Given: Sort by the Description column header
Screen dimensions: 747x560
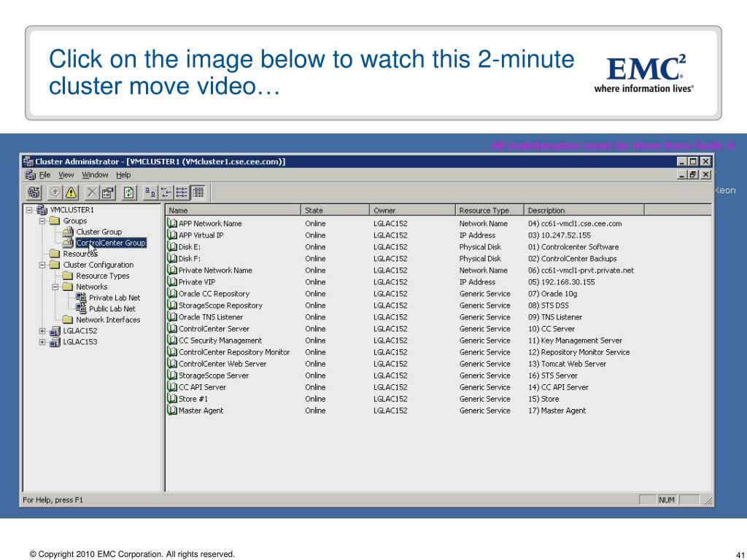Looking at the screenshot, I should point(584,210).
